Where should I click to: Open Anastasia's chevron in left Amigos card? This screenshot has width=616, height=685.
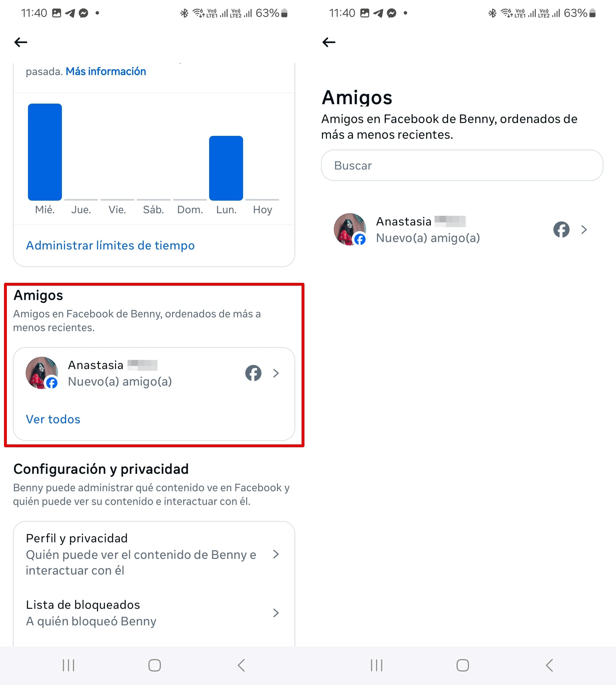coord(276,373)
